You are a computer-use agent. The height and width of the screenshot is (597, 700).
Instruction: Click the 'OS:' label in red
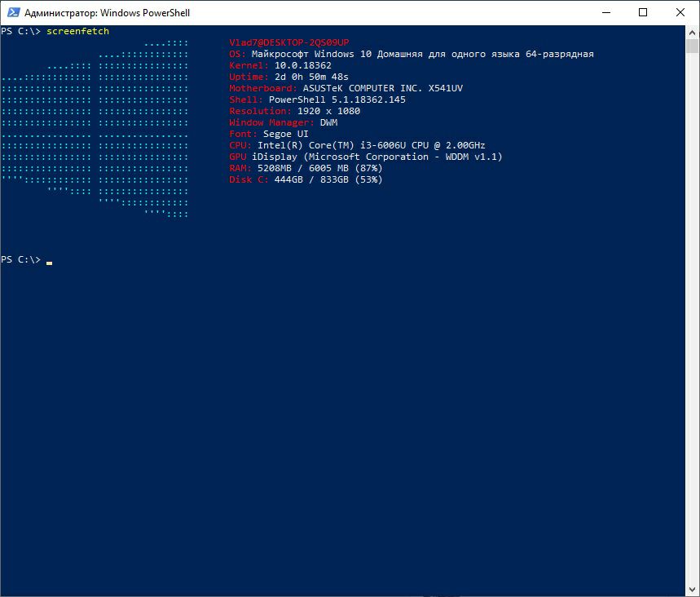click(237, 54)
